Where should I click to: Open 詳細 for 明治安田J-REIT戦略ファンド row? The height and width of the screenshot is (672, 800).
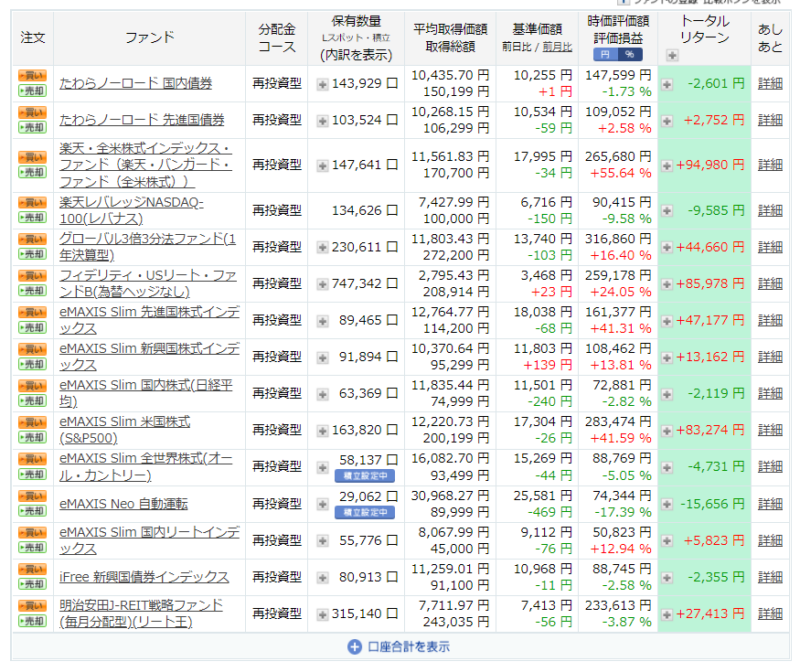click(x=770, y=613)
